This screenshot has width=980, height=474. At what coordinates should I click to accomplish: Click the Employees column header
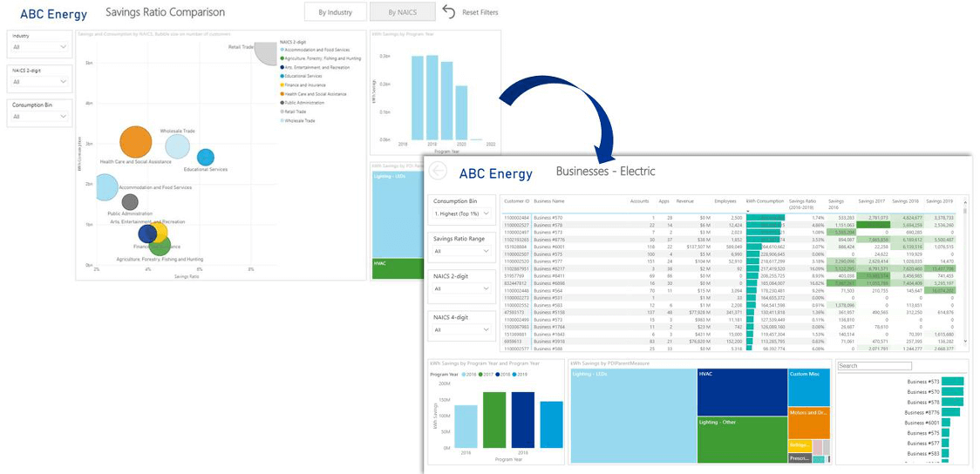pyautogui.click(x=725, y=201)
